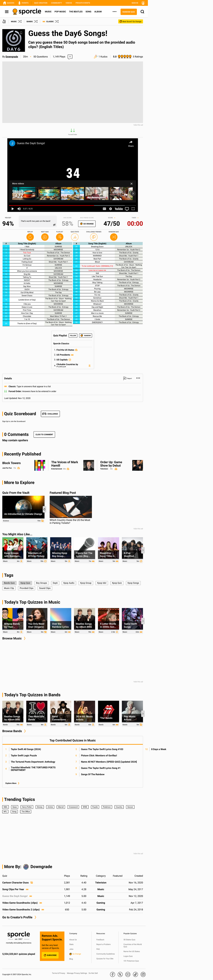
Task: Open Details section three-dots menu
Action: pos(138,378)
